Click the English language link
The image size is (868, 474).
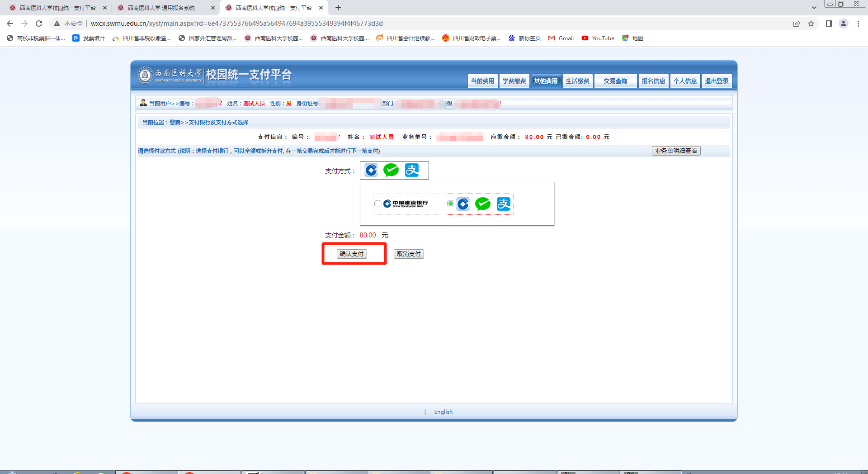coord(443,412)
